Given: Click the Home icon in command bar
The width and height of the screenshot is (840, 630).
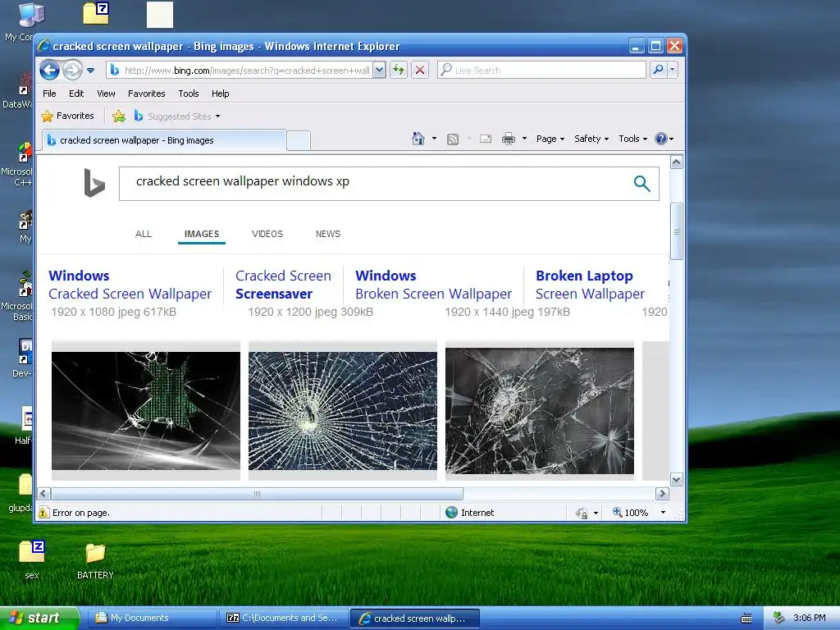Looking at the screenshot, I should [418, 139].
